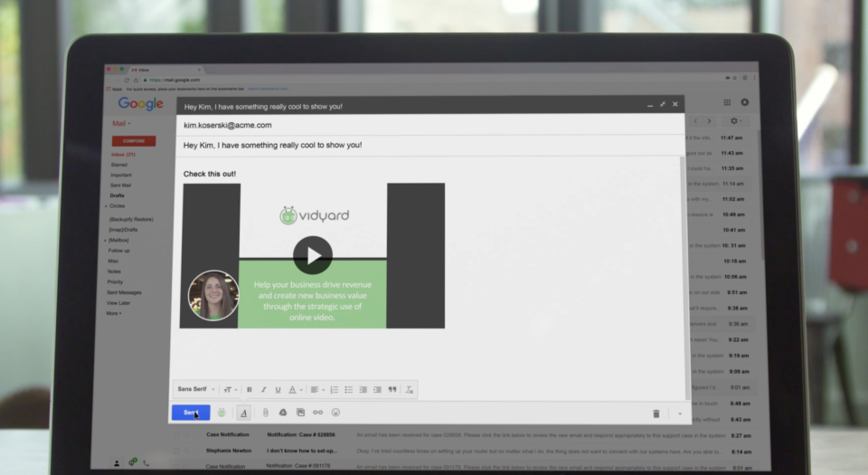Open the Follow up label
The width and height of the screenshot is (868, 475).
tap(119, 251)
